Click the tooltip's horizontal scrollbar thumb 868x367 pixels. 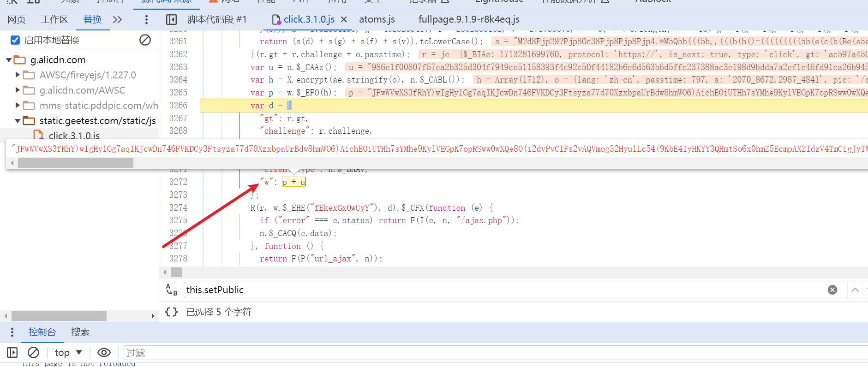[75, 163]
